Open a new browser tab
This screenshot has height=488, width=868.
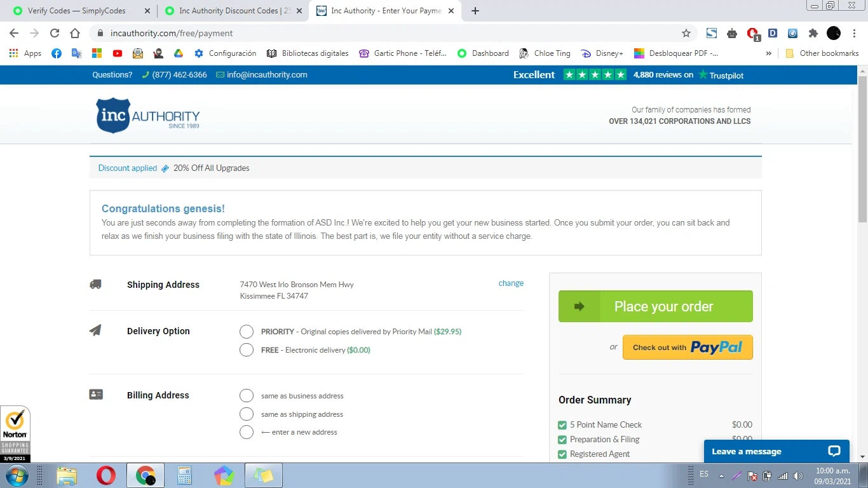point(475,11)
